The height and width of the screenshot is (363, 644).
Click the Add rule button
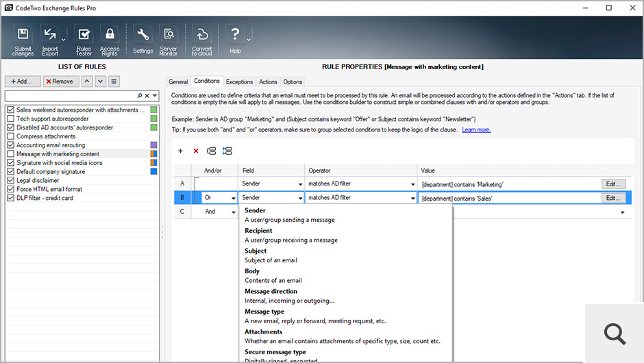(x=23, y=82)
